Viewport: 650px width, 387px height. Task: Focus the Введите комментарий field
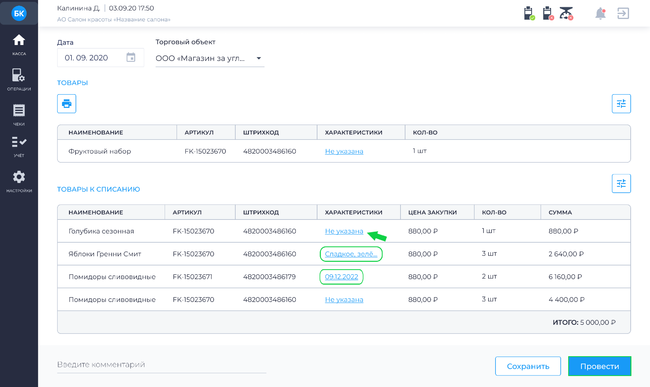point(161,365)
